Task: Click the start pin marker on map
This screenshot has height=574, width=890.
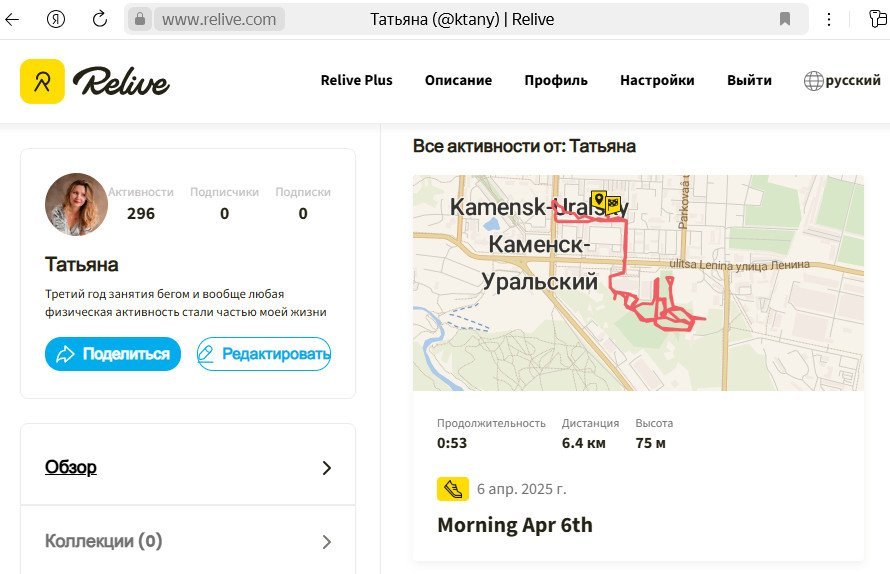Action: click(598, 199)
